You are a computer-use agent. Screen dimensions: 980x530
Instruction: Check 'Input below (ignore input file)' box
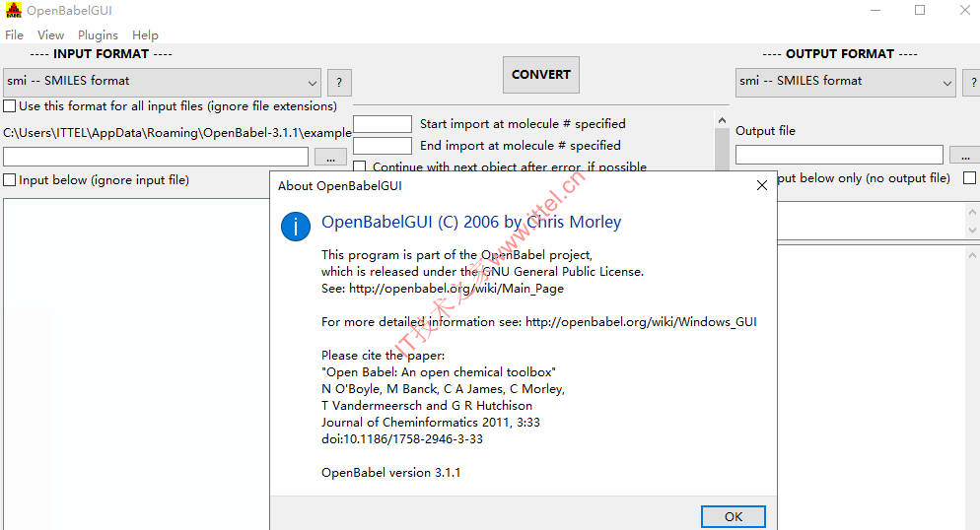[x=10, y=180]
